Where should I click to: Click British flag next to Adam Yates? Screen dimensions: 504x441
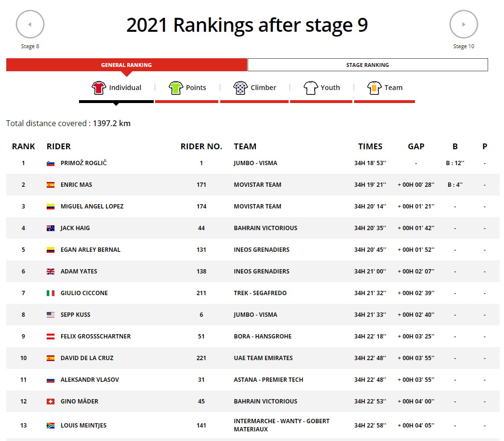click(51, 272)
